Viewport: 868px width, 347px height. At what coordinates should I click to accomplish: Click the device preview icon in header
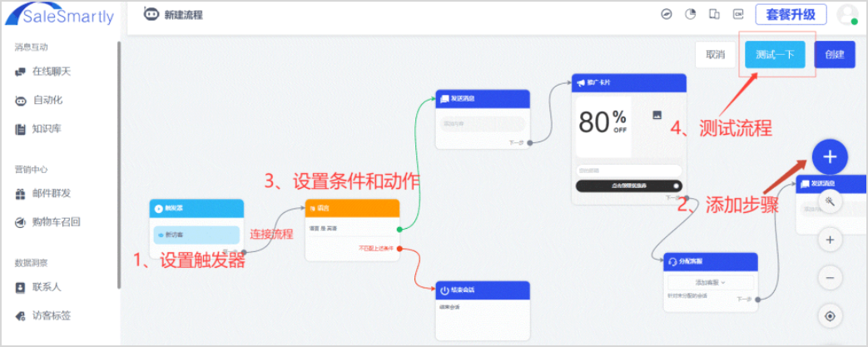pos(714,15)
